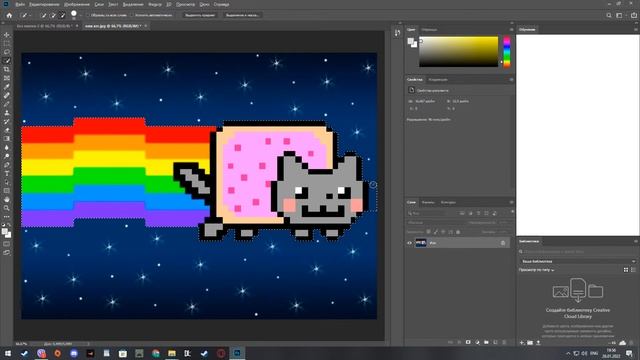Add layer mask at Layers panel bottom
640x360 pixels.
(x=468, y=342)
